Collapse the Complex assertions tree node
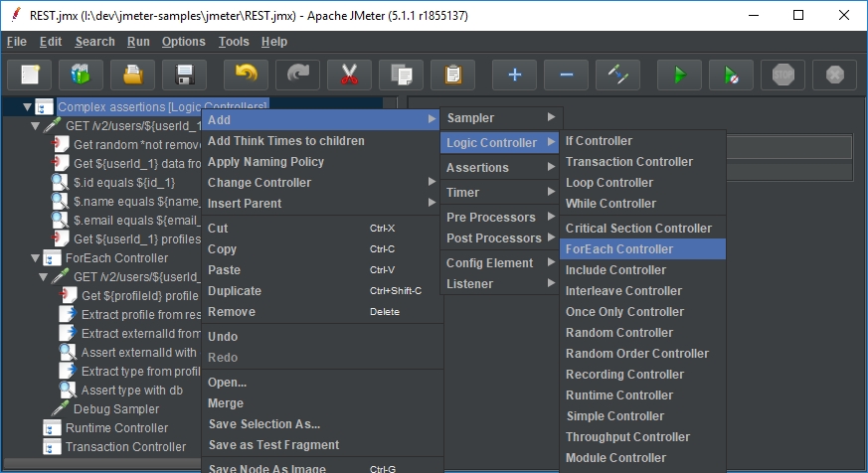 pos(27,106)
